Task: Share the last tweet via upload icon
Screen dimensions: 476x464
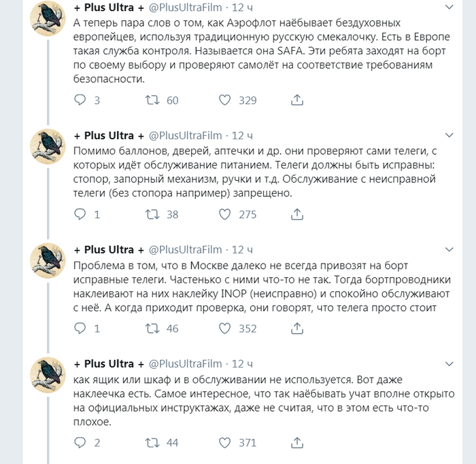Action: (296, 443)
